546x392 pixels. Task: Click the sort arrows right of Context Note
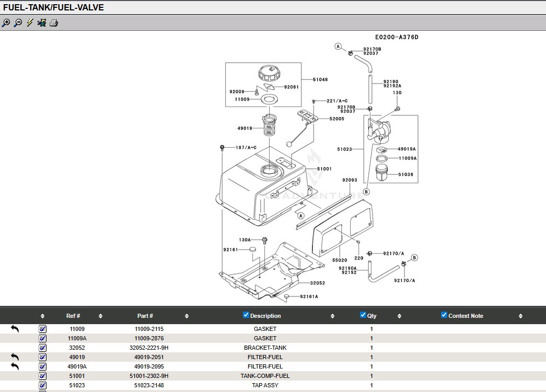coord(520,316)
